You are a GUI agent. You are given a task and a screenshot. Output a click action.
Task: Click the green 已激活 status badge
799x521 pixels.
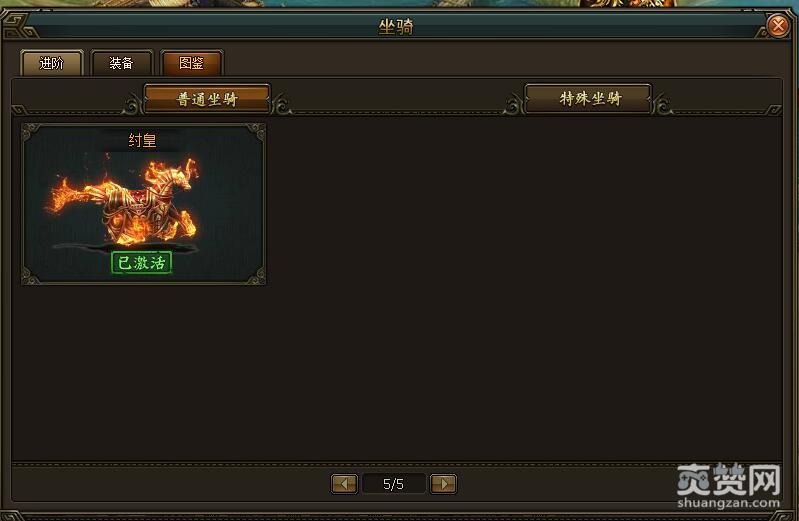(x=141, y=263)
